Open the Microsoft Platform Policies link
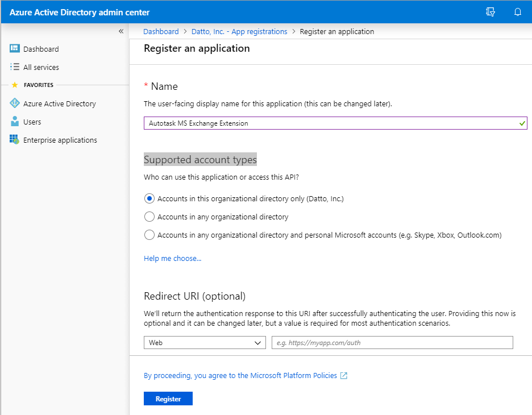Image resolution: width=532 pixels, height=415 pixels. 240,376
